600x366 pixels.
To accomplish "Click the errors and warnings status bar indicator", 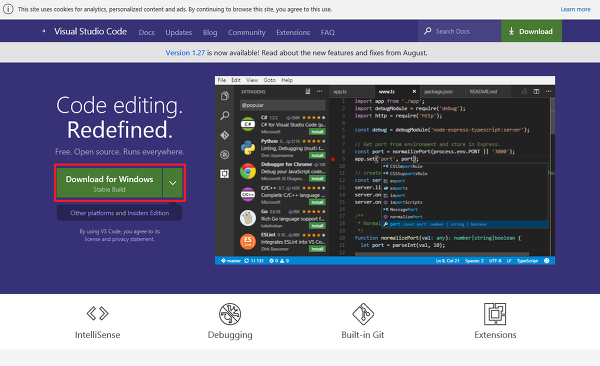I will tap(279, 261).
